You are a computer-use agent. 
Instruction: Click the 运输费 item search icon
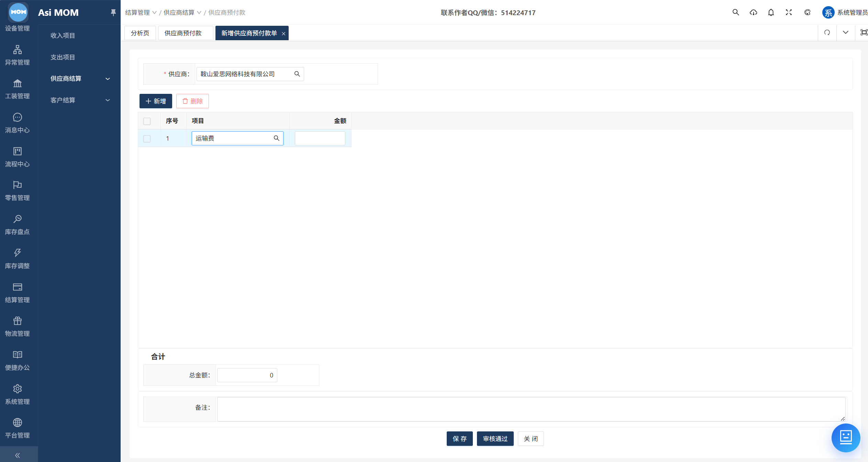click(276, 138)
